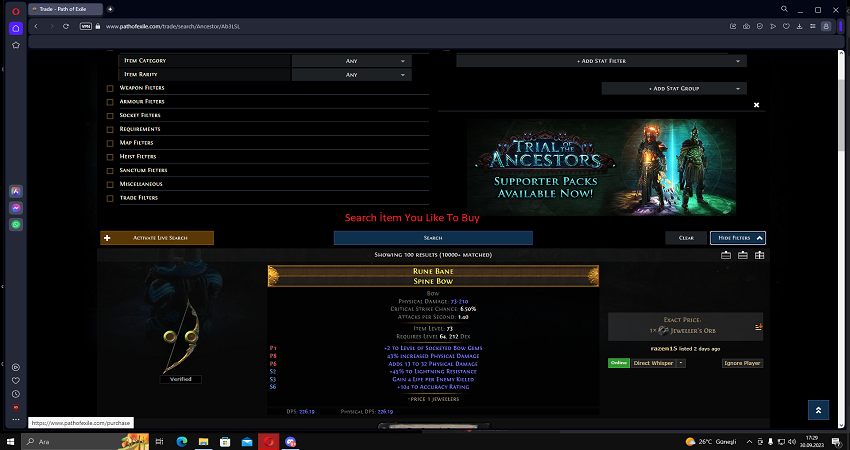This screenshot has width=850, height=450.
Task: Open seller razen15 profile link
Action: (x=662, y=349)
